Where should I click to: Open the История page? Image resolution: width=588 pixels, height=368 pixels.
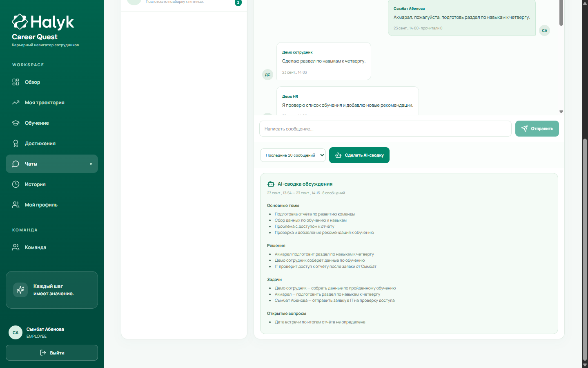point(52,184)
